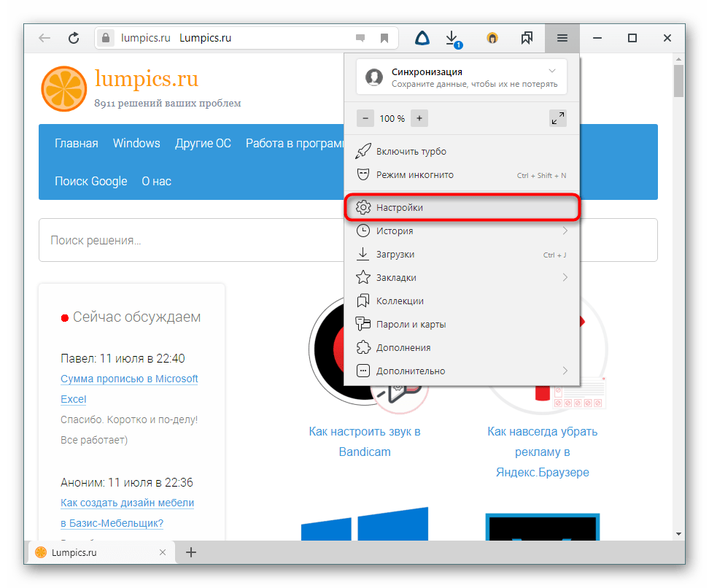Open a new tab with plus button

click(x=191, y=552)
